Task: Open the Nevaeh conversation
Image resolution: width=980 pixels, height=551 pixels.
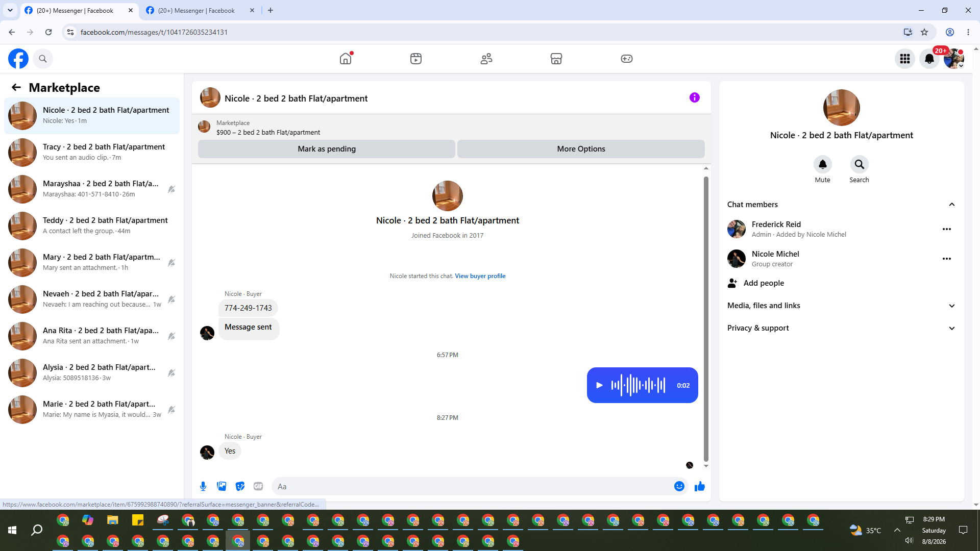Action: pos(92,299)
